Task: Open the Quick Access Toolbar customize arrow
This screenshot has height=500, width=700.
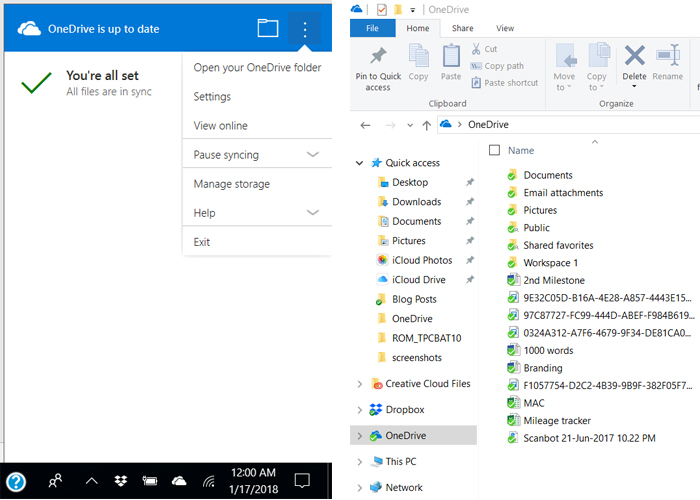Action: tap(412, 10)
